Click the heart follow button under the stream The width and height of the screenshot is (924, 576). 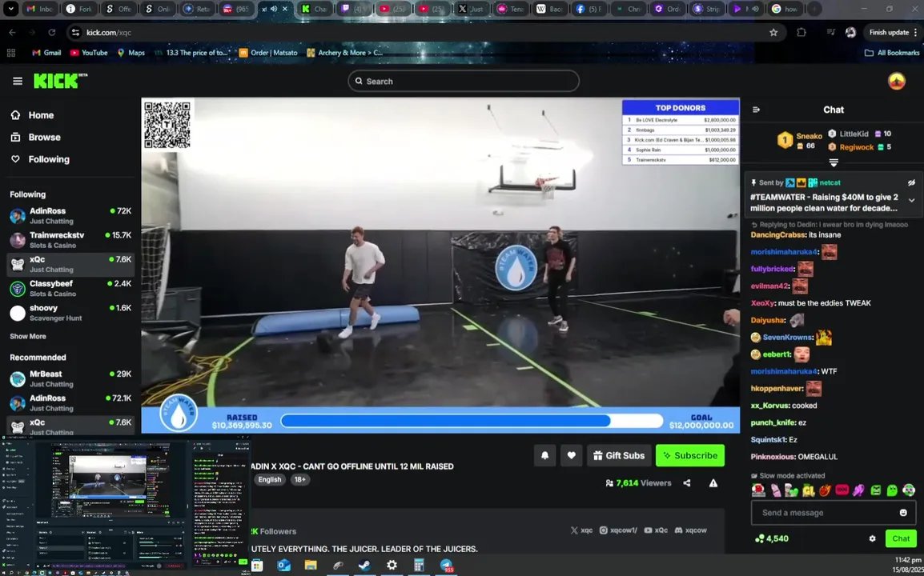pyautogui.click(x=571, y=455)
